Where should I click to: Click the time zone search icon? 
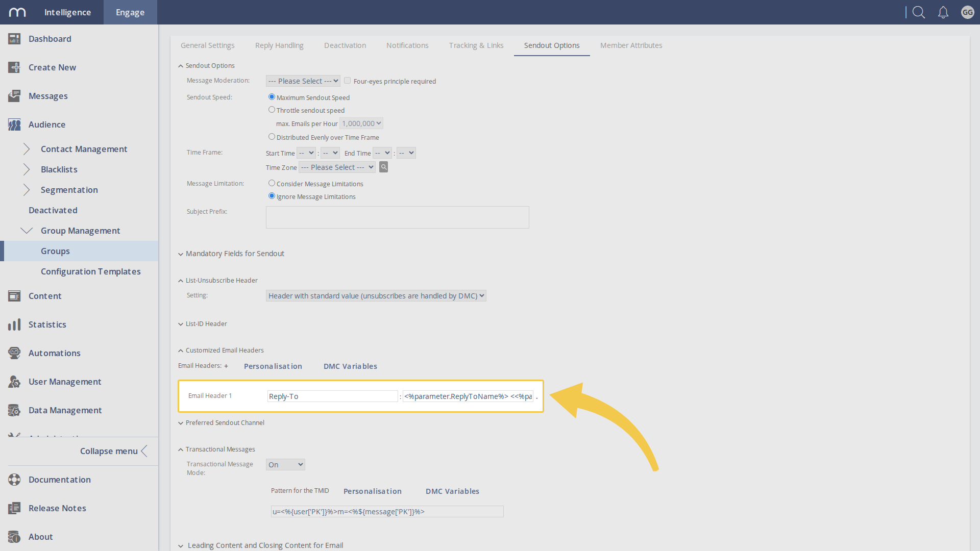click(x=384, y=167)
